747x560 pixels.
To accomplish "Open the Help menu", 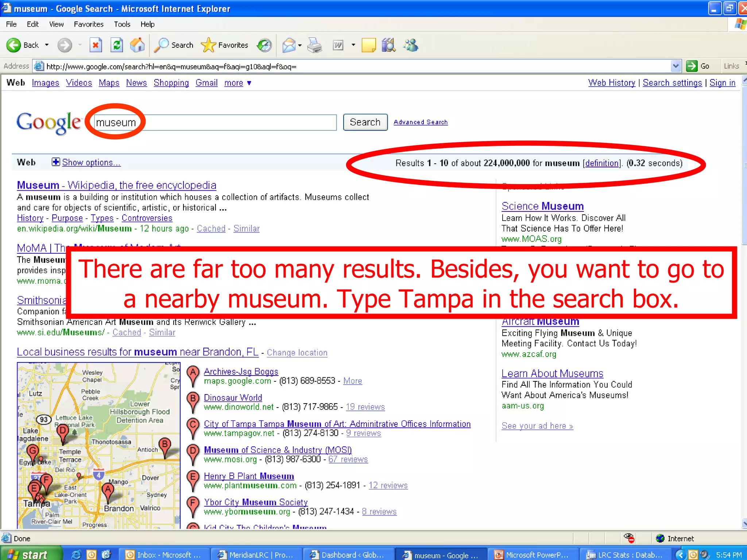I will click(147, 24).
